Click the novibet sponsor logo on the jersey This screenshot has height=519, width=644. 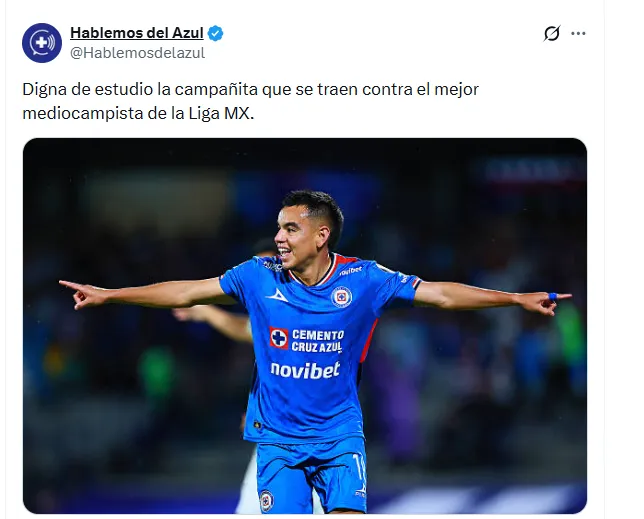[x=305, y=370]
